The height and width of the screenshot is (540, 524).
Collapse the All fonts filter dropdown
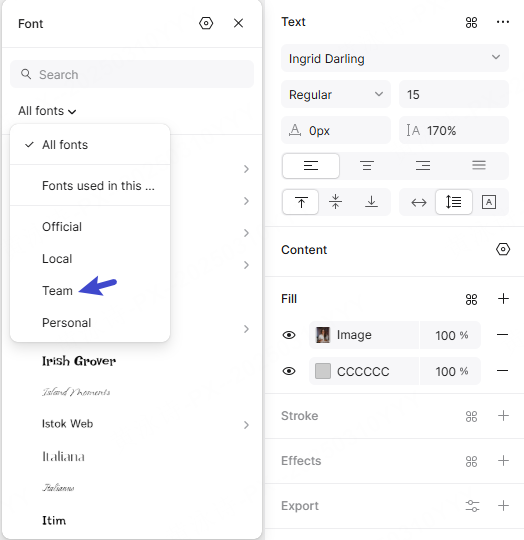[x=47, y=111]
